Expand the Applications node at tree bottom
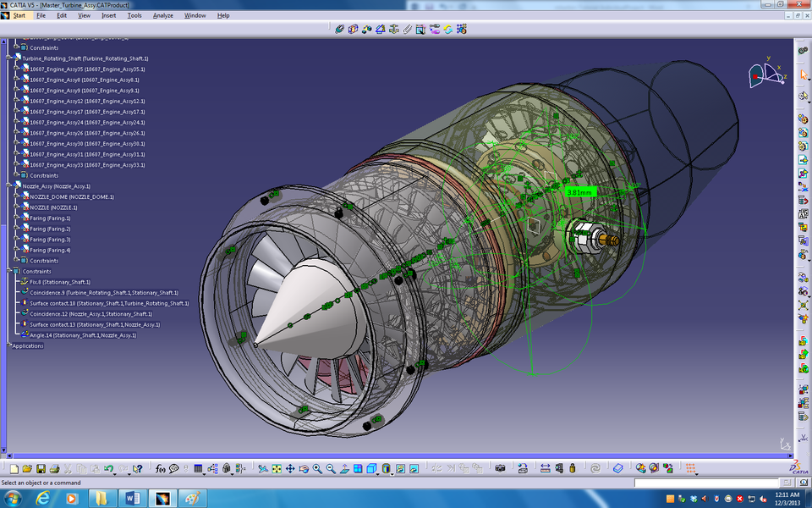812x508 pixels. tap(8, 345)
